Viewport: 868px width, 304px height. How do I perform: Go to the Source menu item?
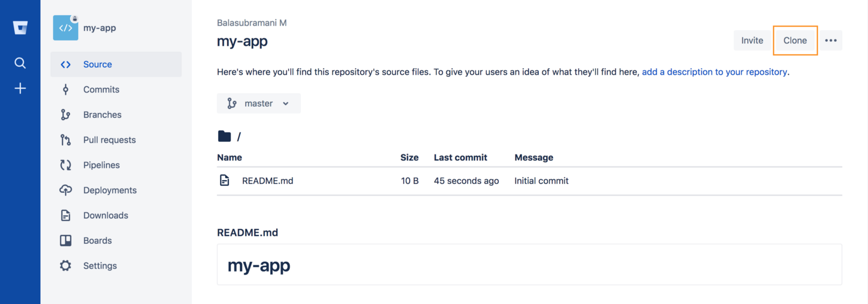[x=98, y=64]
